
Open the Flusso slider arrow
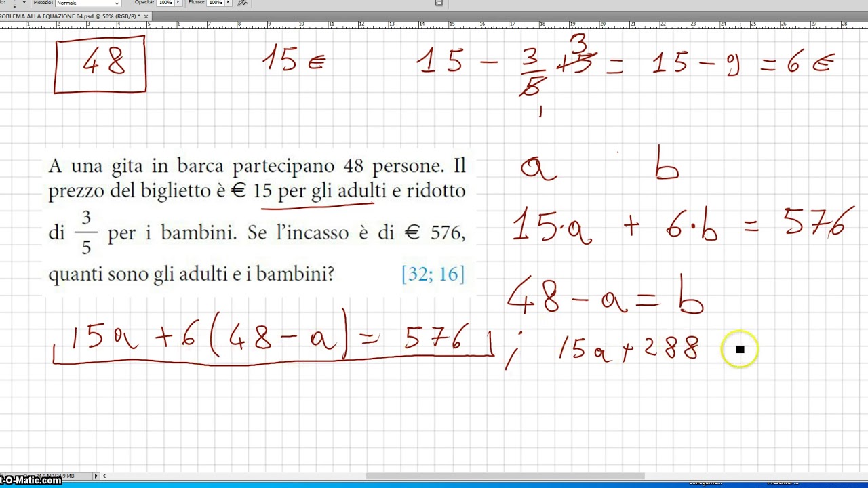click(x=229, y=3)
